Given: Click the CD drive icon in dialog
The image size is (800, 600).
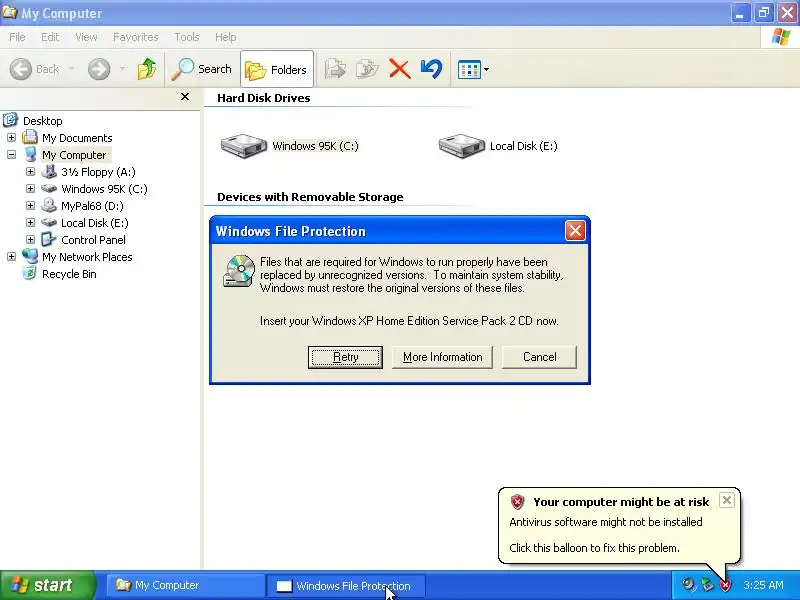Looking at the screenshot, I should [x=239, y=271].
